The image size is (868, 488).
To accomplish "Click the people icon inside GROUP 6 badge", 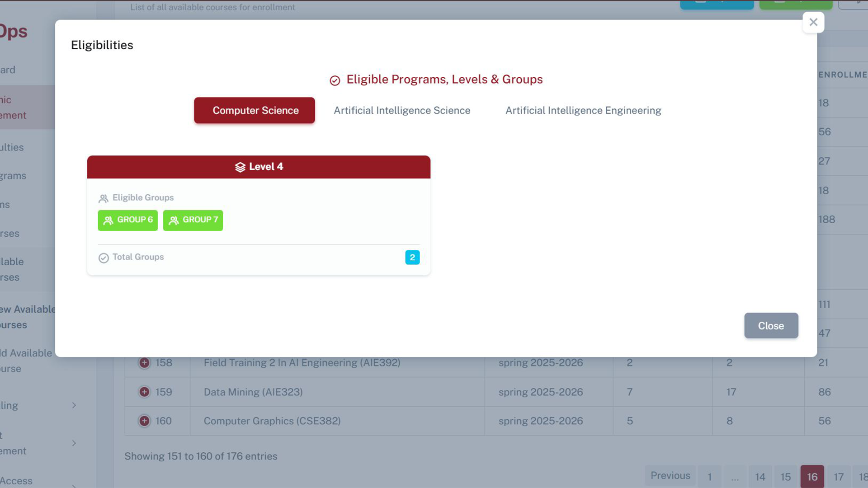I will click(x=108, y=220).
